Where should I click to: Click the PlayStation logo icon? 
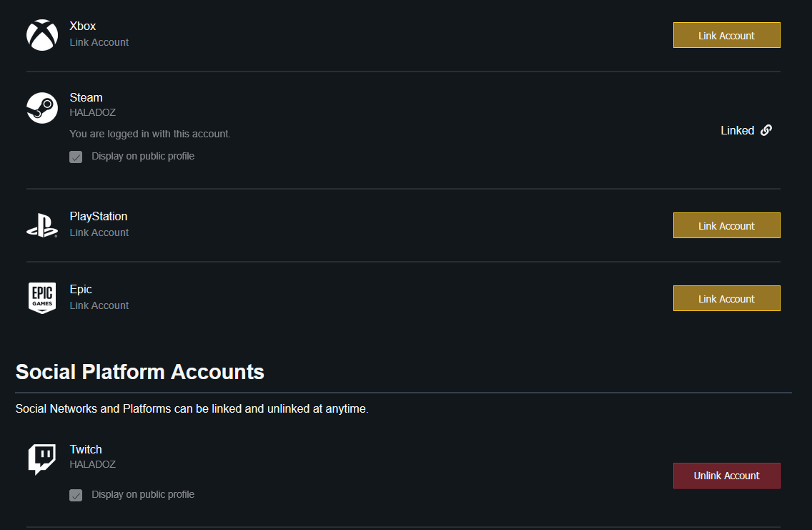point(42,225)
